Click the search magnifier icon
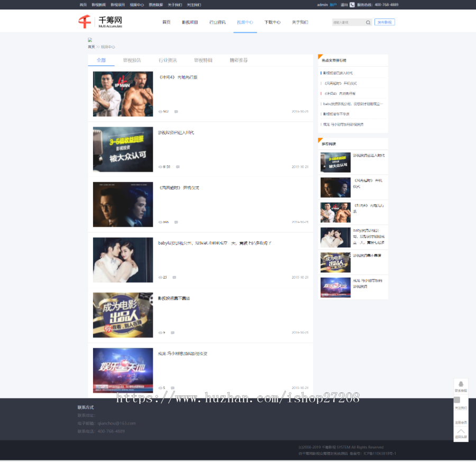The image size is (476, 462). click(x=368, y=22)
